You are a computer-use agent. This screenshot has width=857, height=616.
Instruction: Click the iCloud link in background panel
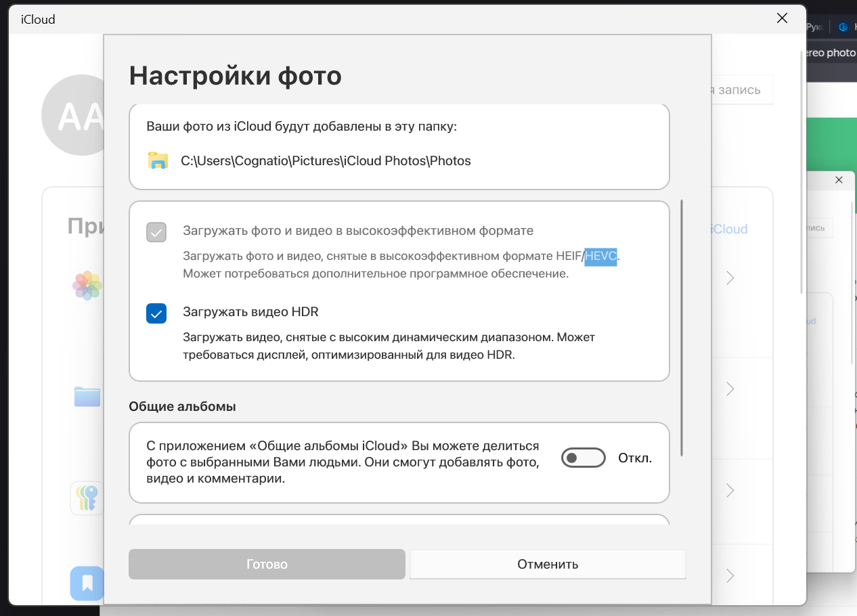point(730,229)
